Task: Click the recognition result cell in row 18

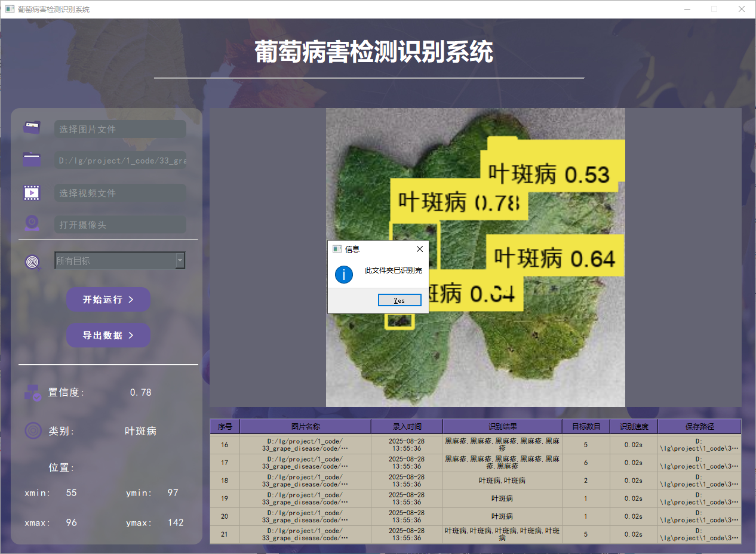Action: click(x=502, y=481)
